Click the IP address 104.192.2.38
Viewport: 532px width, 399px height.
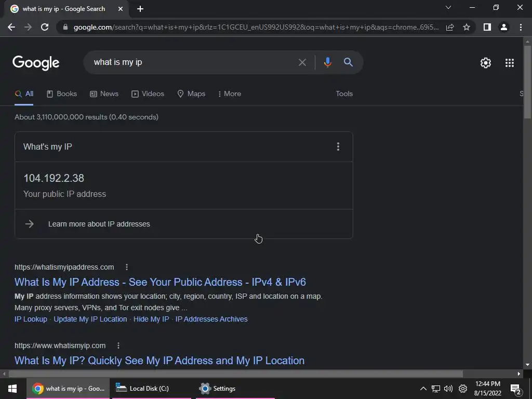point(54,178)
